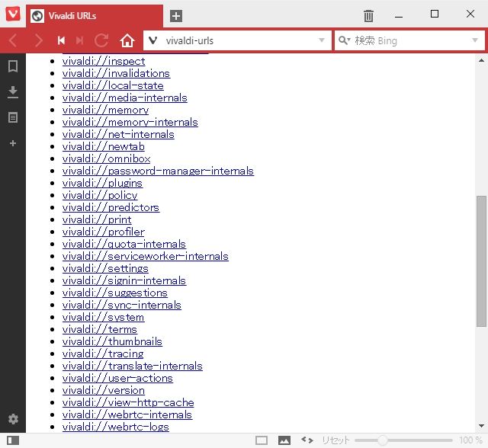Open the vivaldi://terms link

(x=100, y=330)
